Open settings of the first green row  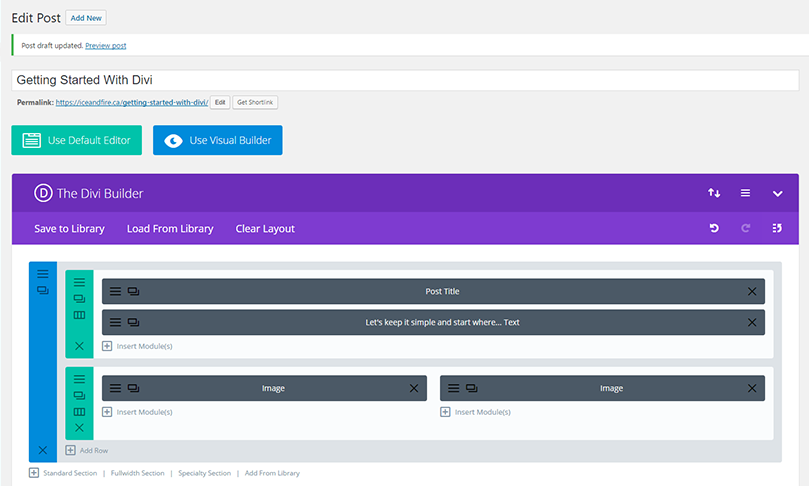[x=79, y=282]
